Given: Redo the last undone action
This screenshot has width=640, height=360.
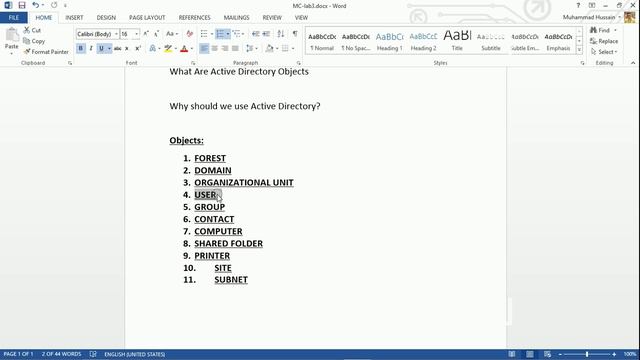Looking at the screenshot, I should [x=54, y=5].
